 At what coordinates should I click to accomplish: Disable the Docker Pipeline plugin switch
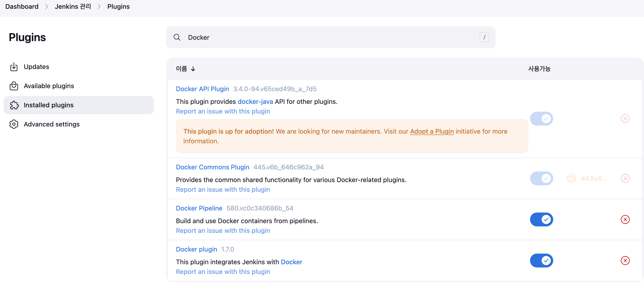pos(541,220)
